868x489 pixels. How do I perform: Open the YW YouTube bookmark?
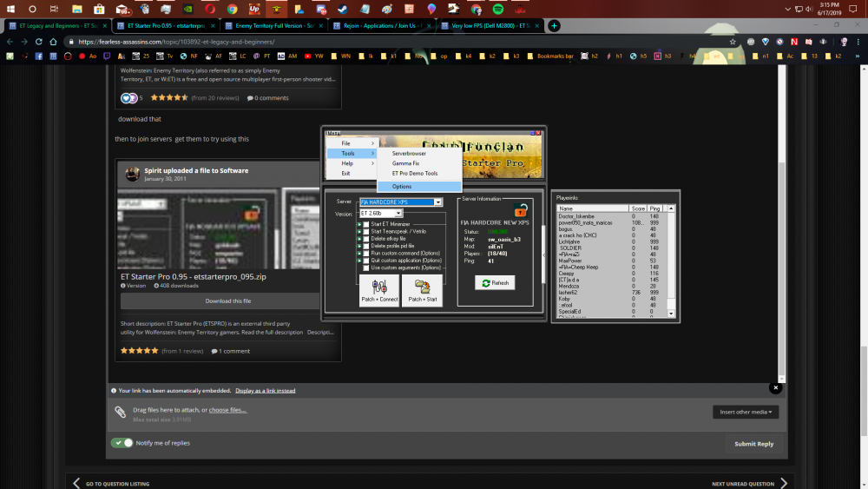pos(313,56)
